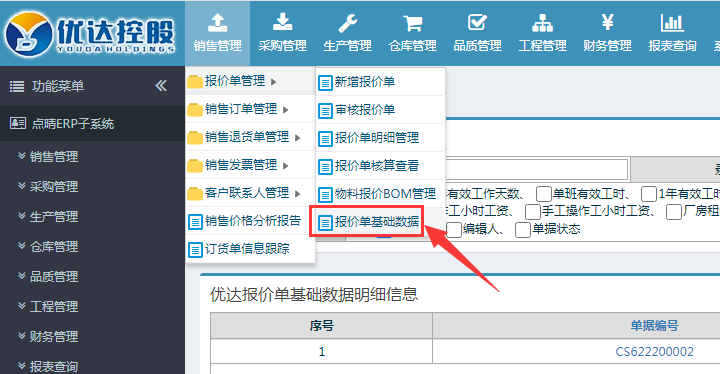Select 报价单核算查看 menu text
The height and width of the screenshot is (374, 720).
click(377, 166)
